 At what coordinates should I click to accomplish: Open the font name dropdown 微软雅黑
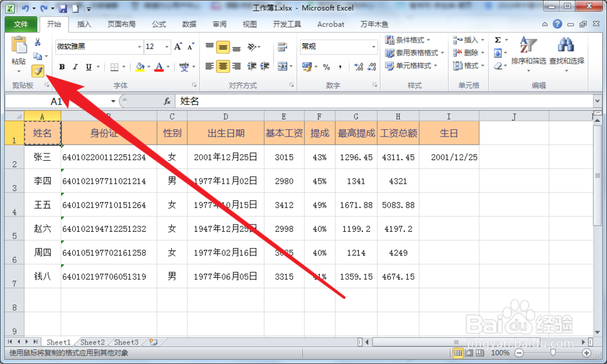140,47
